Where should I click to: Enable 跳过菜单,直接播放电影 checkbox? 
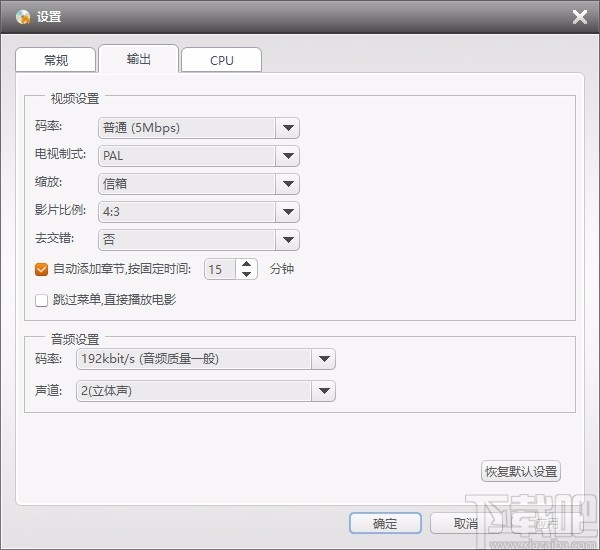click(41, 300)
